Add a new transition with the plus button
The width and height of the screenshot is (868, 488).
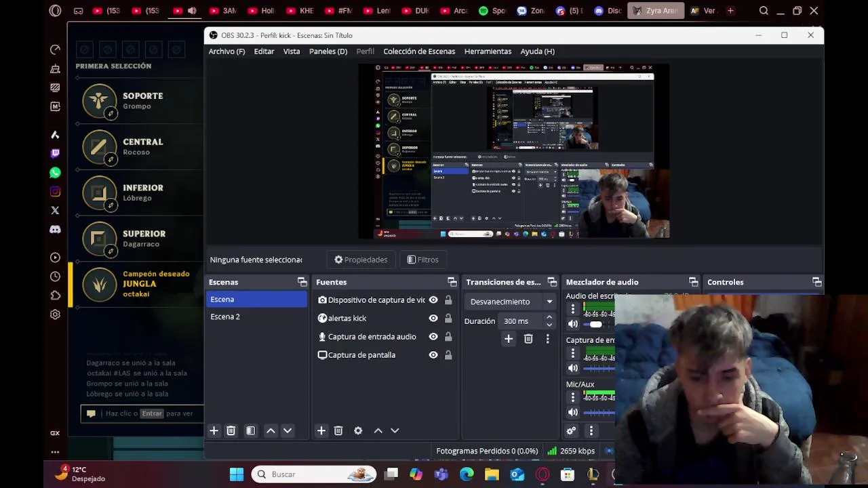[509, 339]
